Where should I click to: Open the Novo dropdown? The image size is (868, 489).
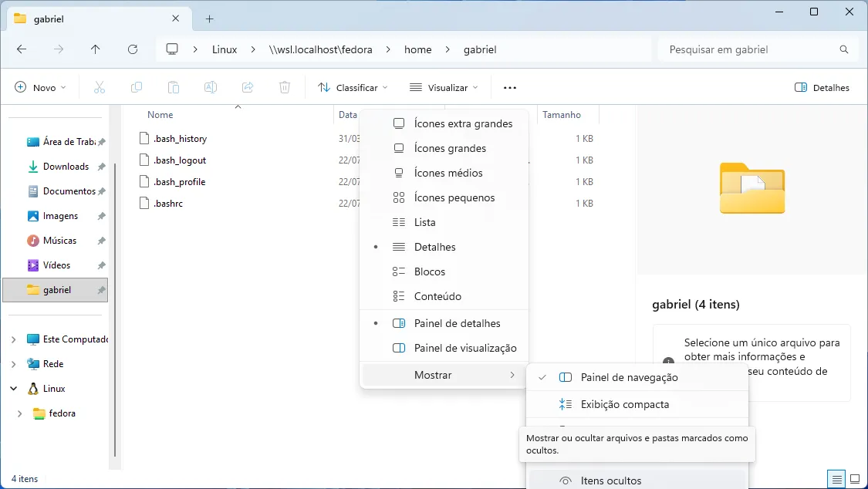pos(40,86)
